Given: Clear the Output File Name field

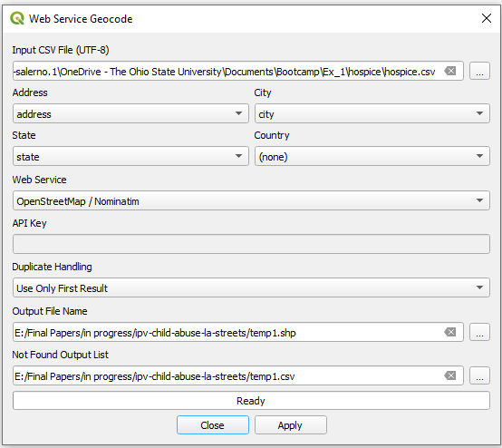Looking at the screenshot, I should (x=450, y=332).
